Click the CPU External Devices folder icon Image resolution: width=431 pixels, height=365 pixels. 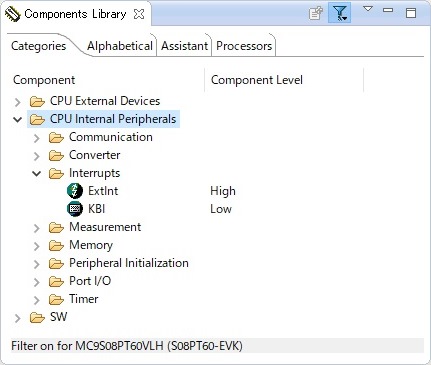37,101
